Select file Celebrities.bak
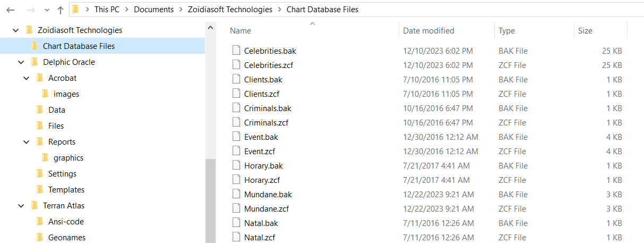This screenshot has height=243, width=644. pos(270,51)
